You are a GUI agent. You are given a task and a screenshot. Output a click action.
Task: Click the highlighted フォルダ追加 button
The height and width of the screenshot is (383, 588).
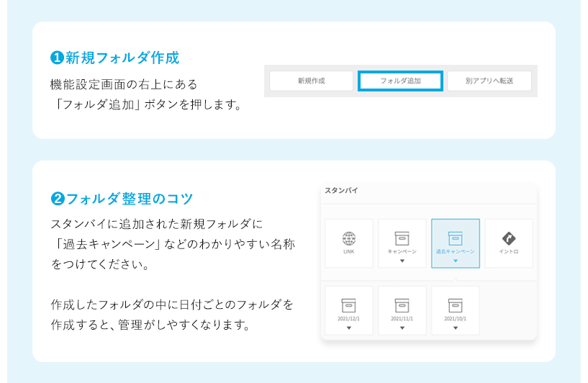400,81
